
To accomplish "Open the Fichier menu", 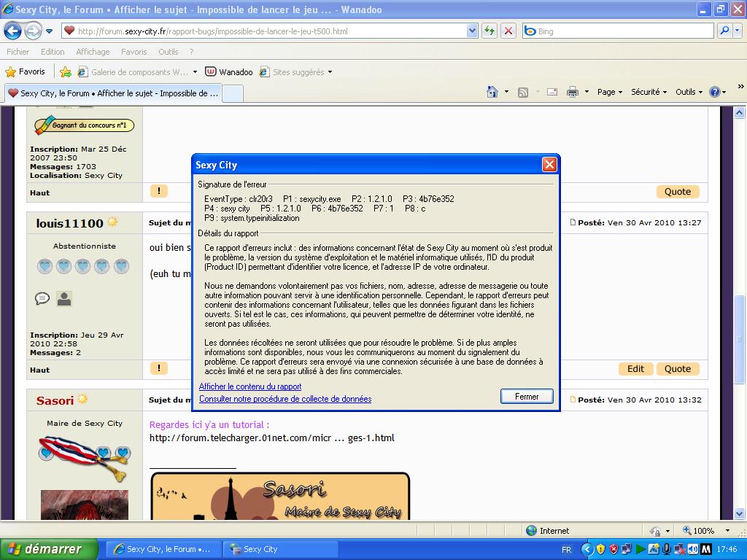I will click(x=18, y=52).
